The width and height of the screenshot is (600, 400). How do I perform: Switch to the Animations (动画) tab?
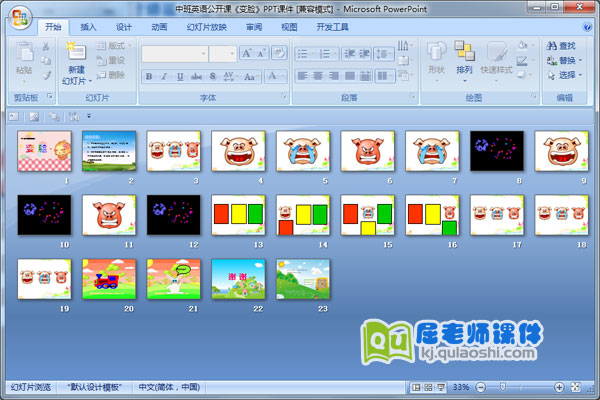click(159, 27)
